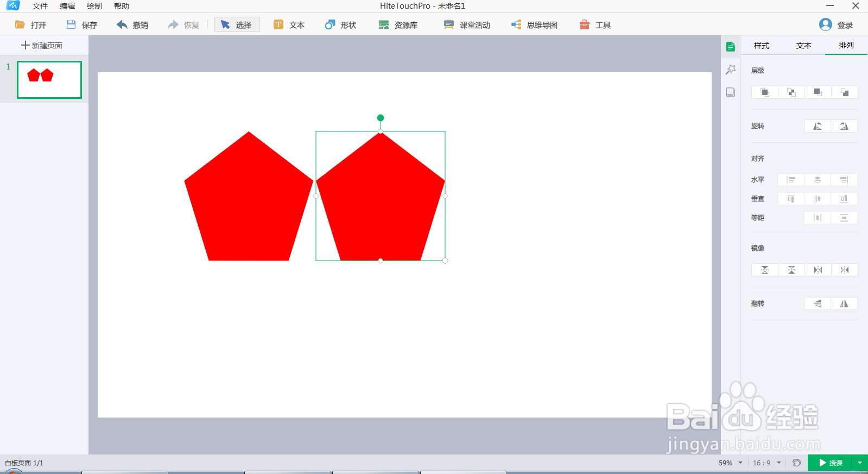This screenshot has height=474, width=868.
Task: Click the first 镜像 mirror icon
Action: tap(765, 270)
